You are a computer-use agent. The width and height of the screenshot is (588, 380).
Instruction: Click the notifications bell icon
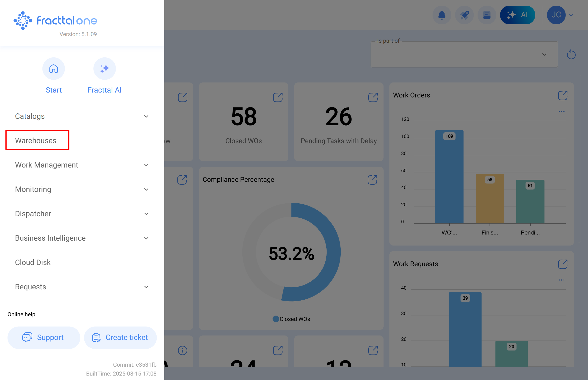pos(441,15)
